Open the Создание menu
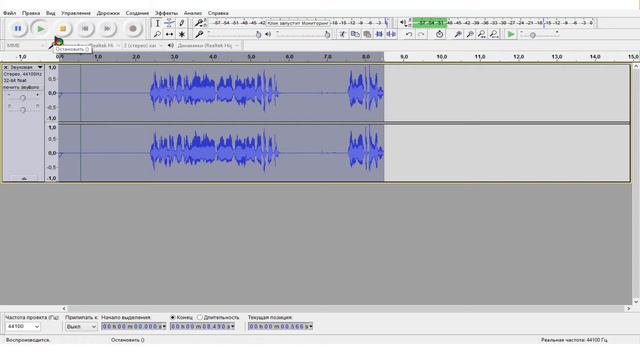 [x=137, y=13]
